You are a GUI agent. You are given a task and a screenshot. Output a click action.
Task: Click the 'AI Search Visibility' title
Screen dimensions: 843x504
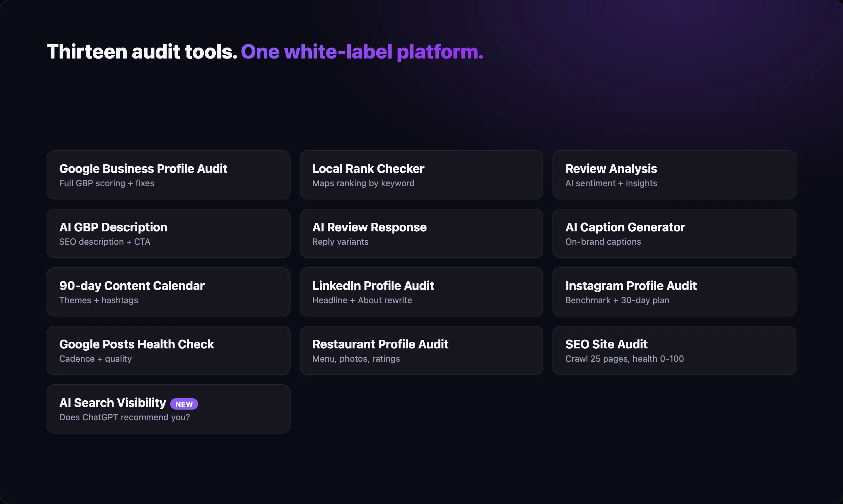point(113,403)
